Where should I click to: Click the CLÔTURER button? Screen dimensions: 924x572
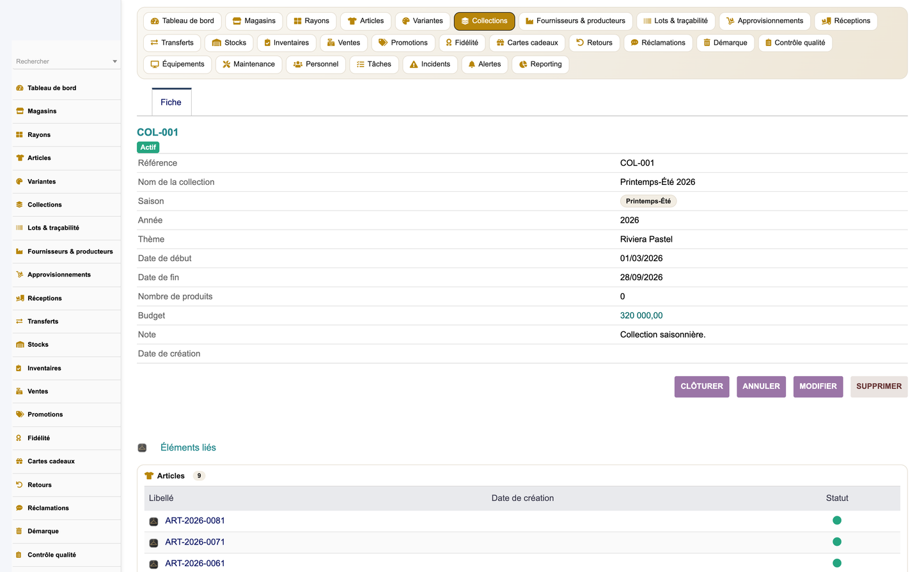tap(701, 386)
